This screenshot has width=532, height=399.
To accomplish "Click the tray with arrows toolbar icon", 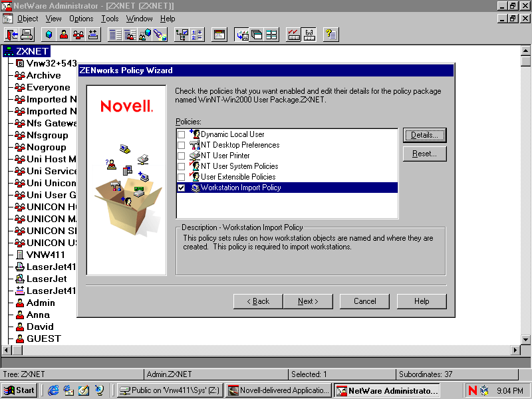I will pos(93,35).
